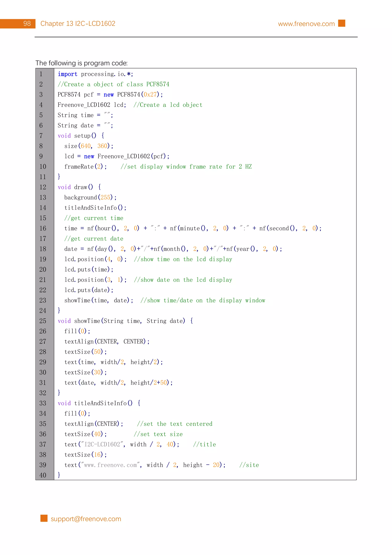
Task: Select the comment '//Create a lcd object'
Action: pos(168,105)
